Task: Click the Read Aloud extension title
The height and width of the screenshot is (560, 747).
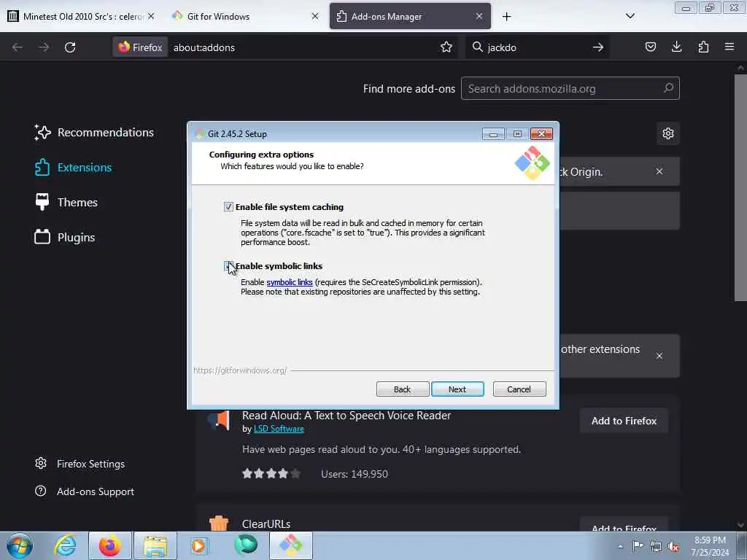Action: (x=347, y=415)
